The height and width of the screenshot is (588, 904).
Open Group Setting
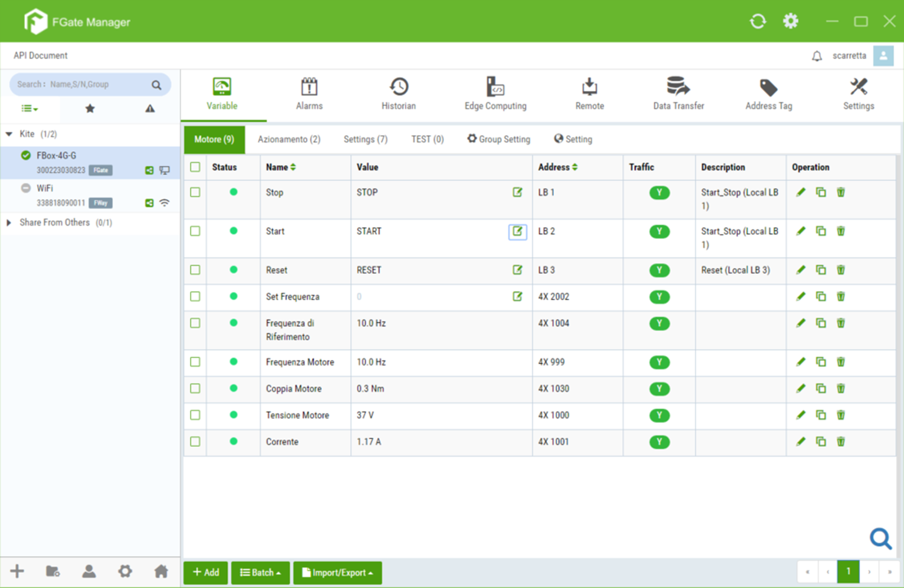coord(499,139)
